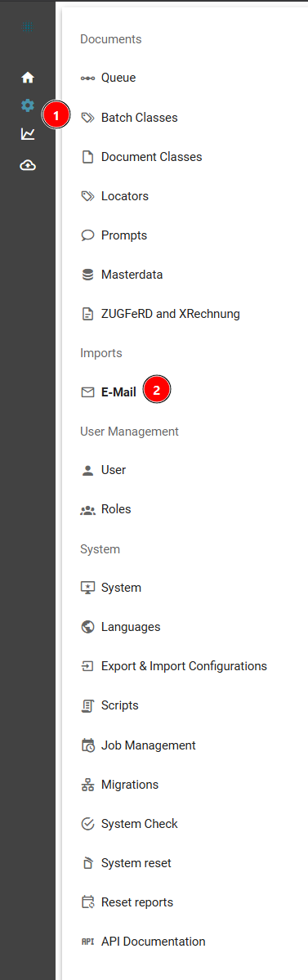The width and height of the screenshot is (308, 980).
Task: Click the Migrations network icon
Action: 88,785
